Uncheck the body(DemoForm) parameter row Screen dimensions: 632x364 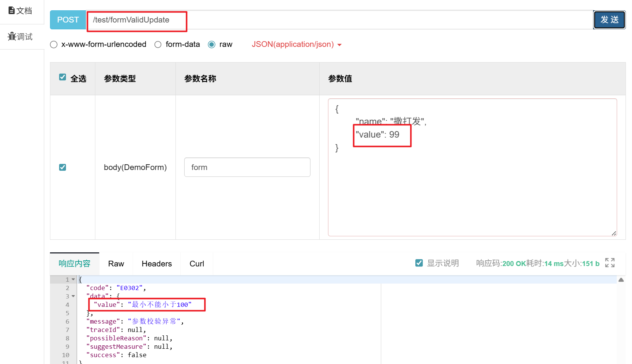point(62,167)
